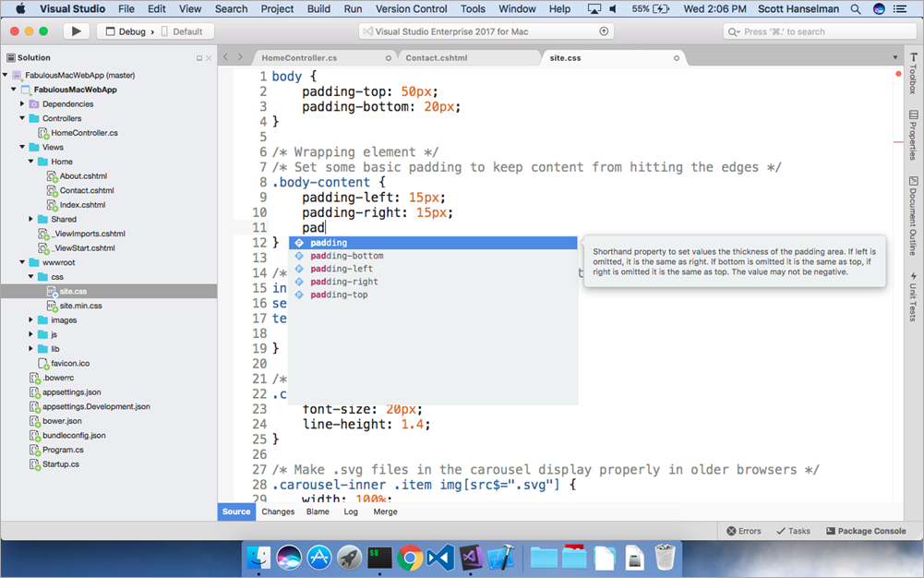Open the Build menu

click(x=318, y=9)
